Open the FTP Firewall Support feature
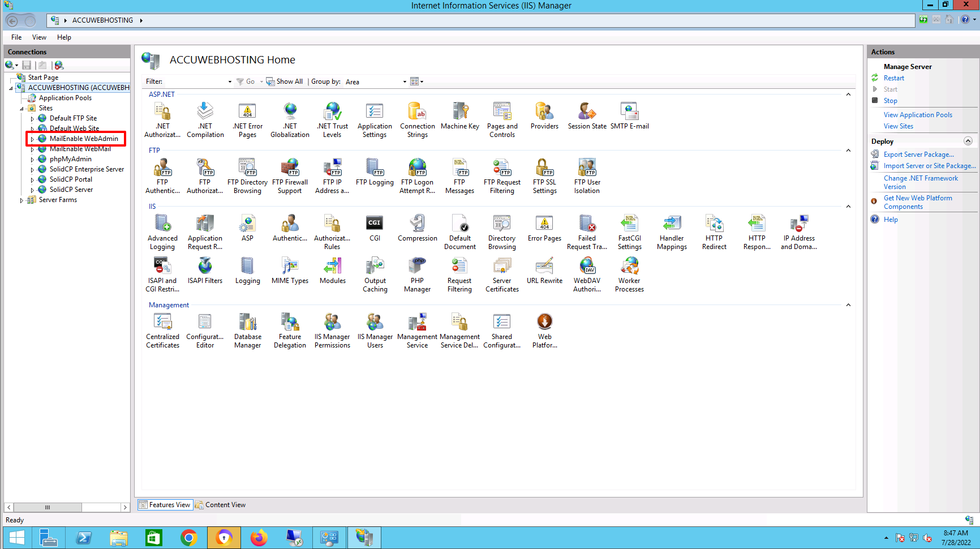Image resolution: width=980 pixels, height=549 pixels. 290,175
